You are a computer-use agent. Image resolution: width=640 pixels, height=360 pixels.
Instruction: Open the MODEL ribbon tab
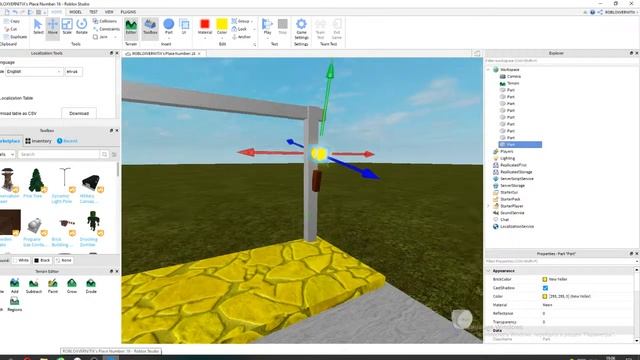76,12
